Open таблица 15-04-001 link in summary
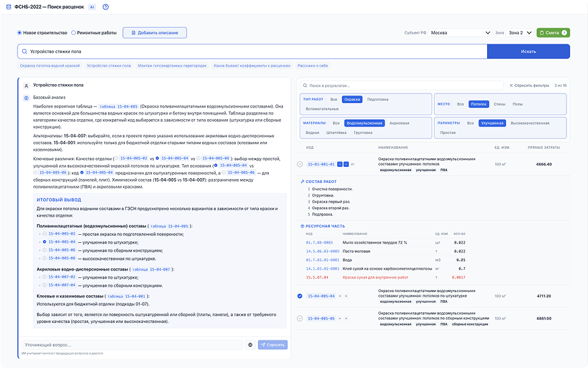Image resolution: width=588 pixels, height=368 pixels. (x=126, y=296)
